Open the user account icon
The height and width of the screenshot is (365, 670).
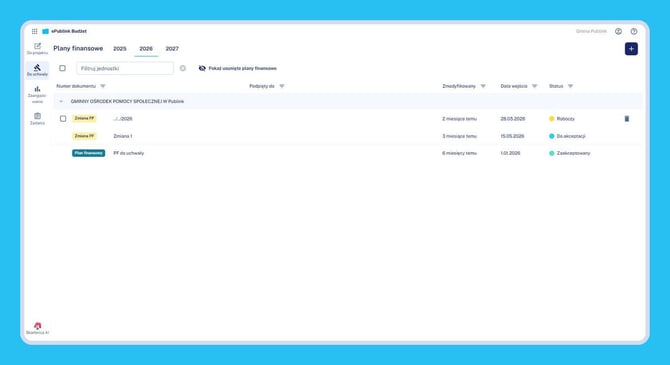pyautogui.click(x=618, y=31)
